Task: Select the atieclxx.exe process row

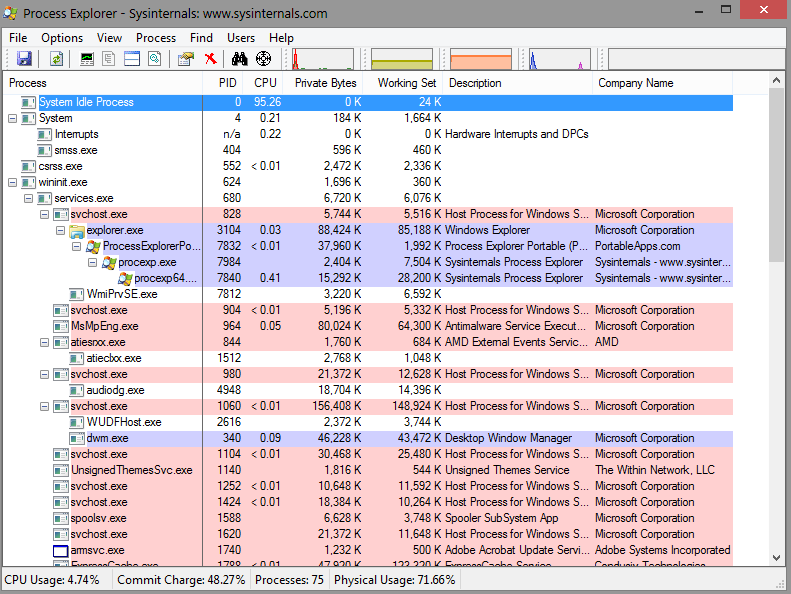Action: pyautogui.click(x=368, y=358)
